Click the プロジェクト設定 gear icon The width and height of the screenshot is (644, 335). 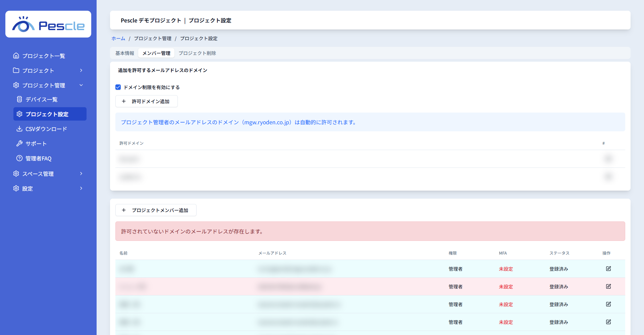click(x=19, y=114)
